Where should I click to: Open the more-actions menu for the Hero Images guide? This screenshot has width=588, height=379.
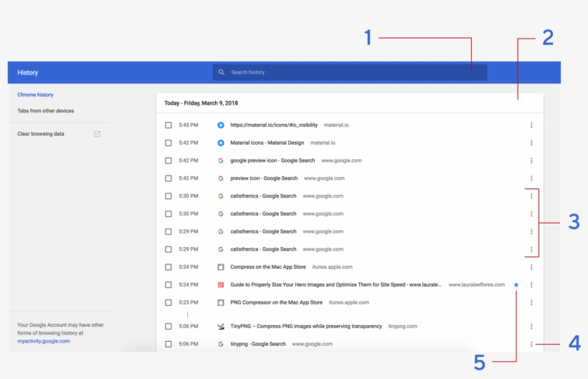(x=531, y=285)
